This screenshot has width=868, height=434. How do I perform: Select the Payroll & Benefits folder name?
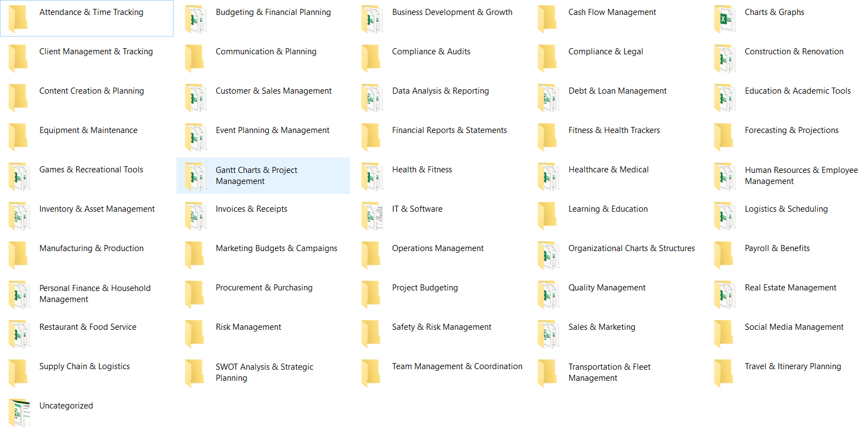tap(777, 248)
